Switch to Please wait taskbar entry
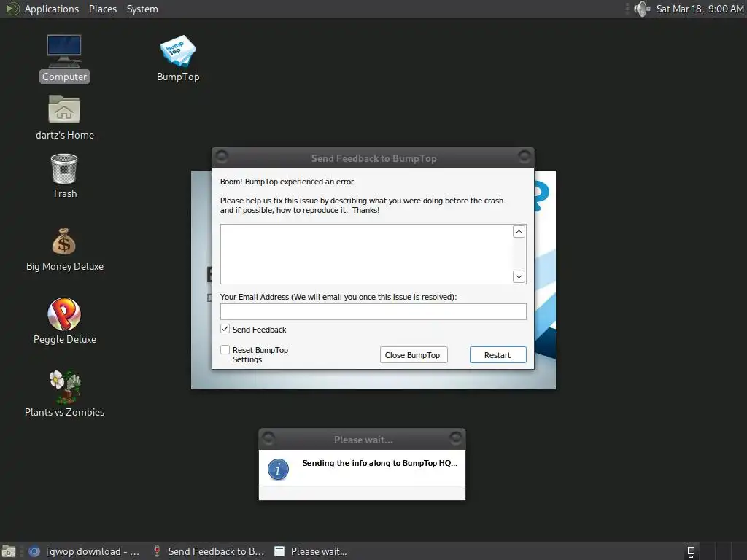Viewport: 747px width, 560px height. click(311, 551)
